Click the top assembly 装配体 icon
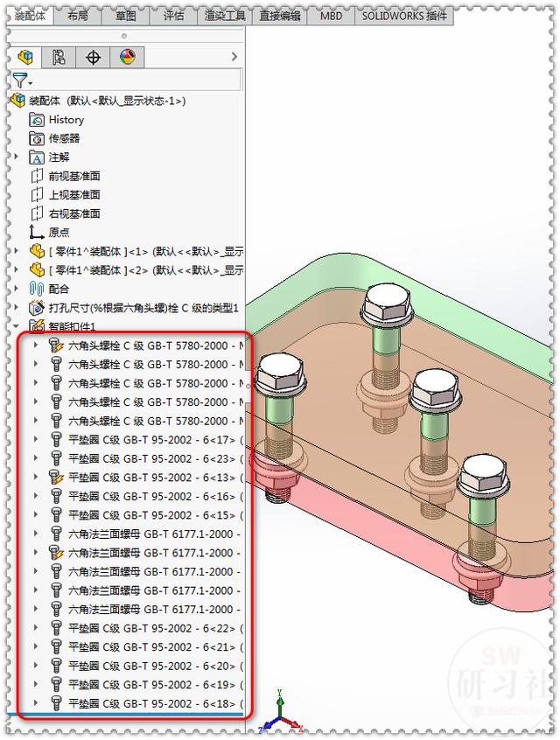 17,100
